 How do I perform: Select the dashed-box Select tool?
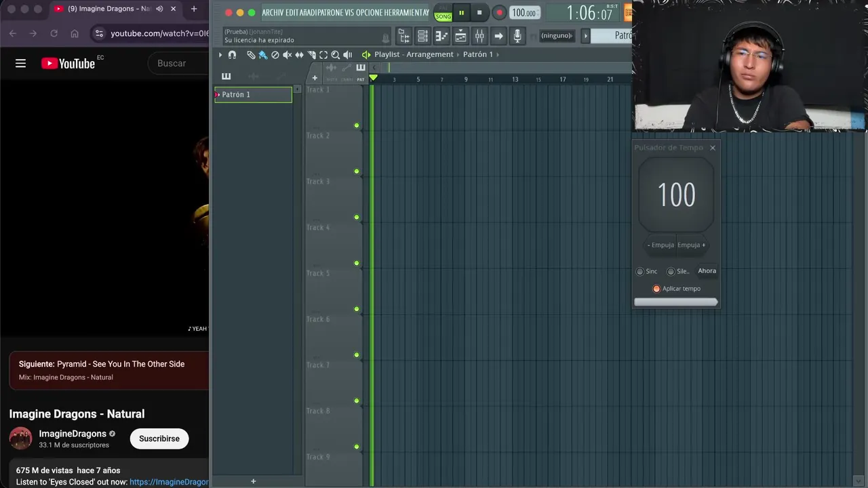point(323,54)
